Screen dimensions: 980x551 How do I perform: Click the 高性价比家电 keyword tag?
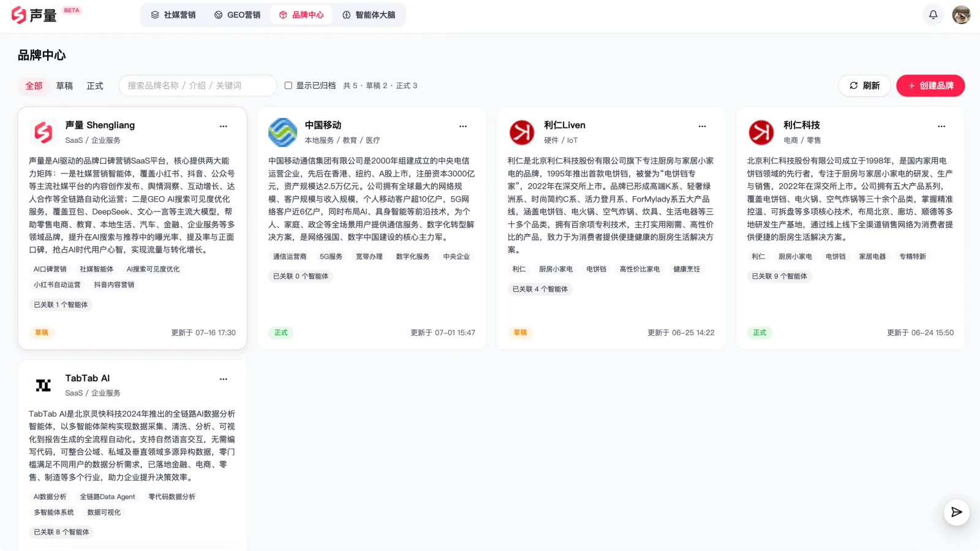[640, 269]
